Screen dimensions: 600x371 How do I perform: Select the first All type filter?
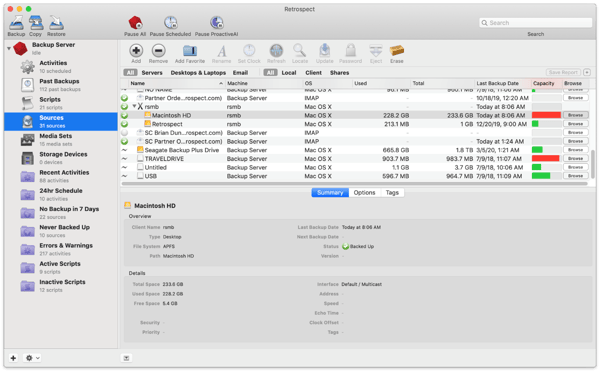130,73
